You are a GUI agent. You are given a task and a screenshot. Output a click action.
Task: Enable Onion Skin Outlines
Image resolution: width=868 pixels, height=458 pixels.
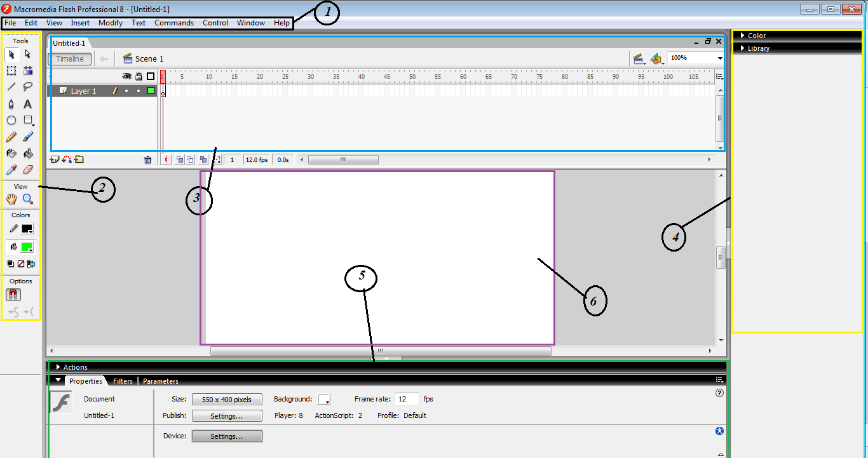(x=191, y=160)
